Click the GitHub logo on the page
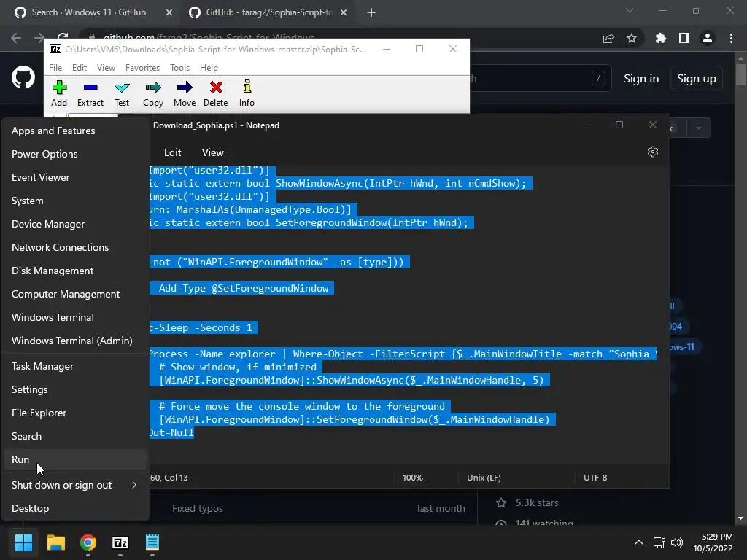747x560 pixels. 23,77
